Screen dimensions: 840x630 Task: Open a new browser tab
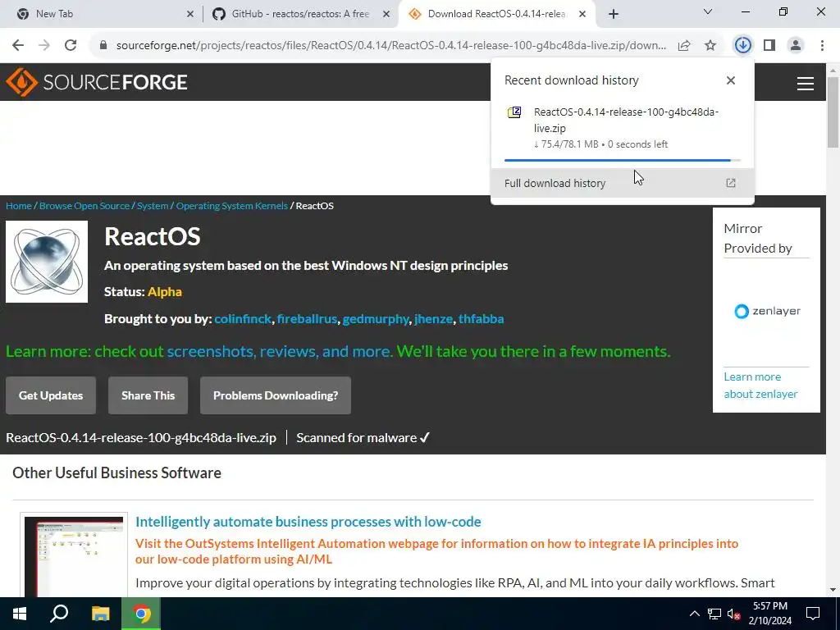pos(614,15)
